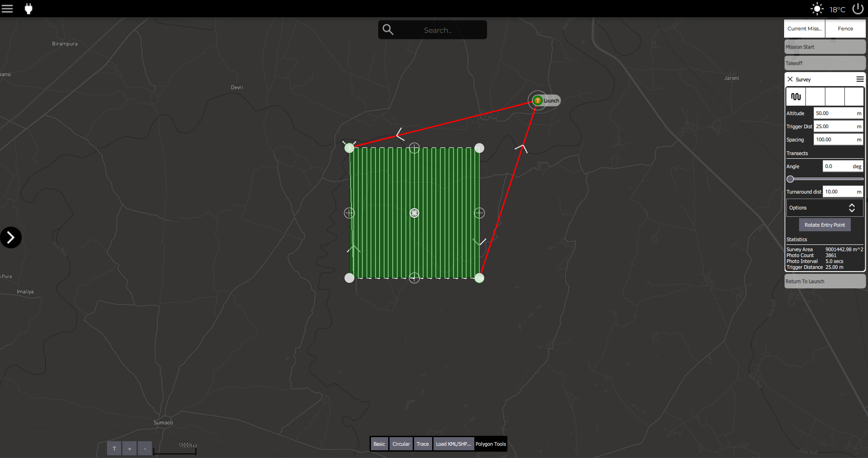Open the hamburger menu in the top bar

point(7,9)
